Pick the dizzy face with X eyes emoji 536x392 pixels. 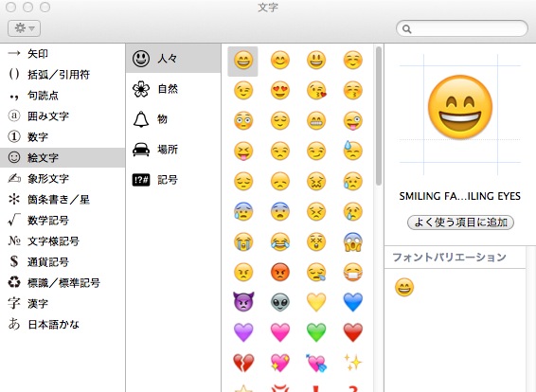316,241
